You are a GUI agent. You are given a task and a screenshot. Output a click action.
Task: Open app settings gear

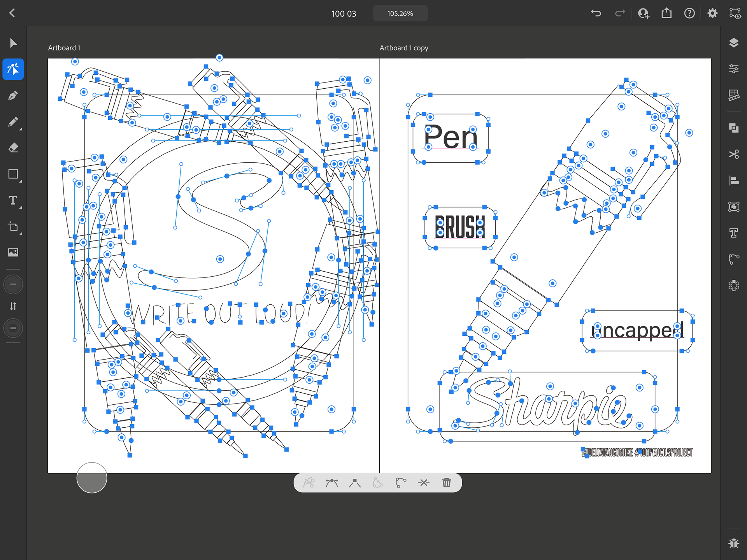[x=712, y=13]
